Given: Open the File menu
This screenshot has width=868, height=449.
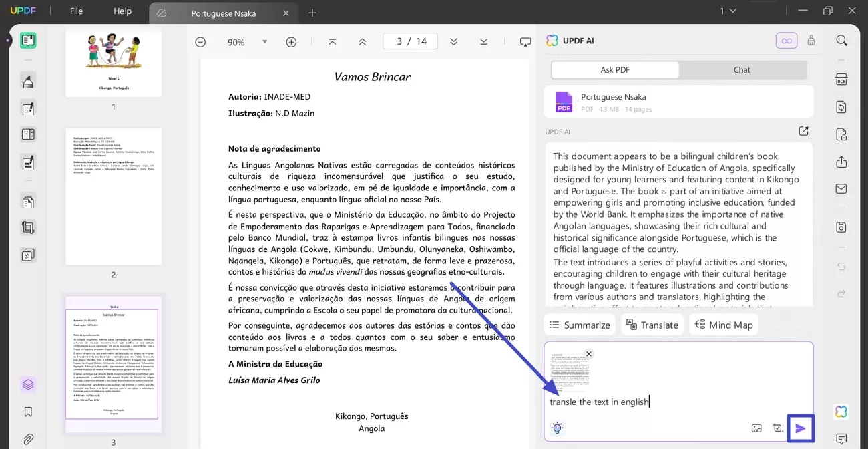Looking at the screenshot, I should tap(77, 11).
